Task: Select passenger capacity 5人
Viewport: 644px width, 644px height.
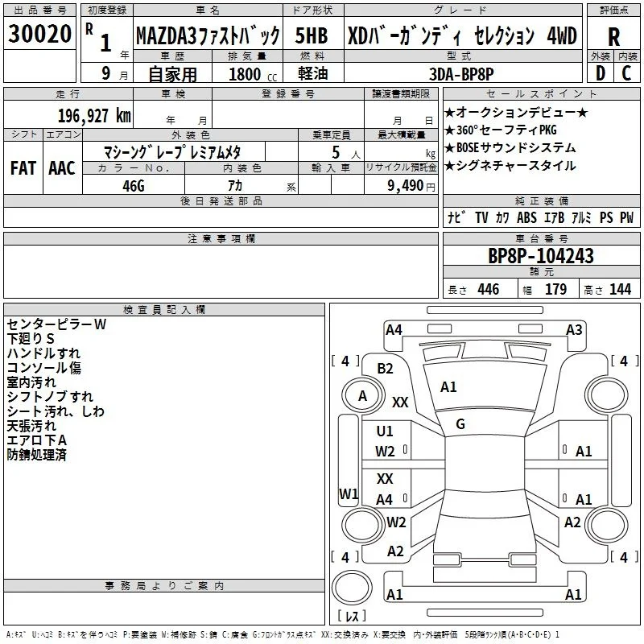Action: coord(345,153)
